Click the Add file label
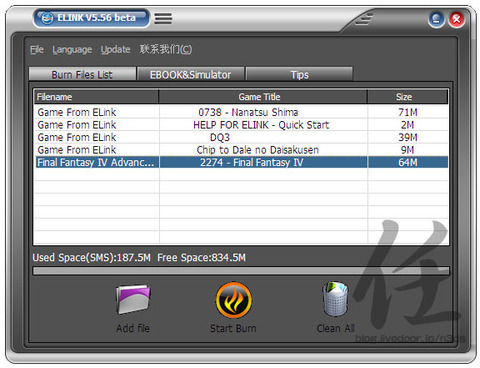Image resolution: width=480 pixels, height=368 pixels. coord(133,328)
